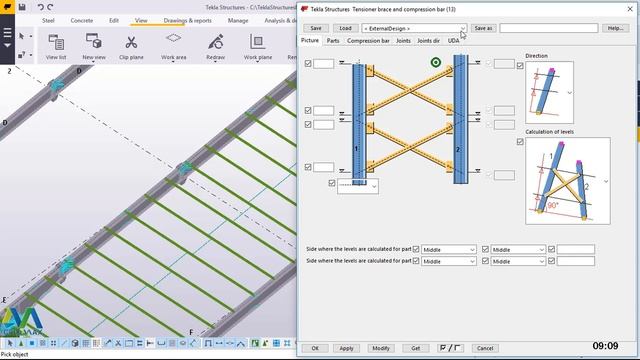
Task: Open second Middle dropdown in upper row
Action: 518,249
